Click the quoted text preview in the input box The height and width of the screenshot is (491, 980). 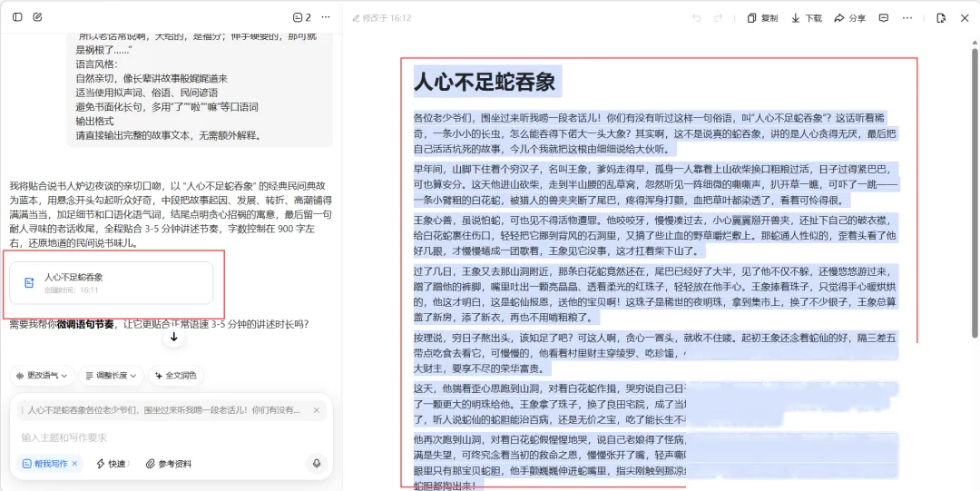[x=163, y=410]
